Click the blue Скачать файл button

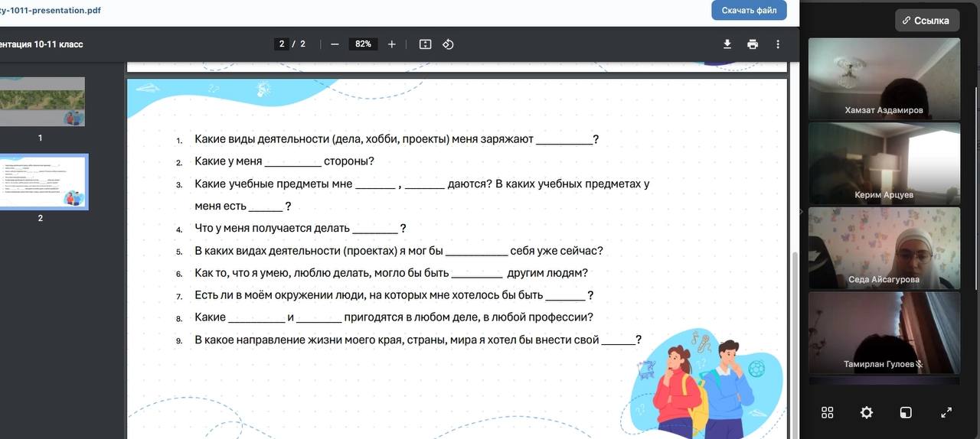[748, 11]
